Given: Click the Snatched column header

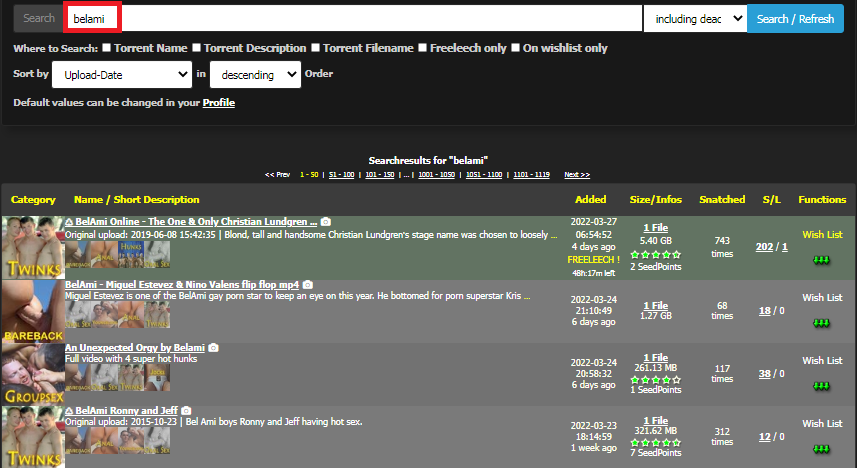Looking at the screenshot, I should (x=722, y=200).
